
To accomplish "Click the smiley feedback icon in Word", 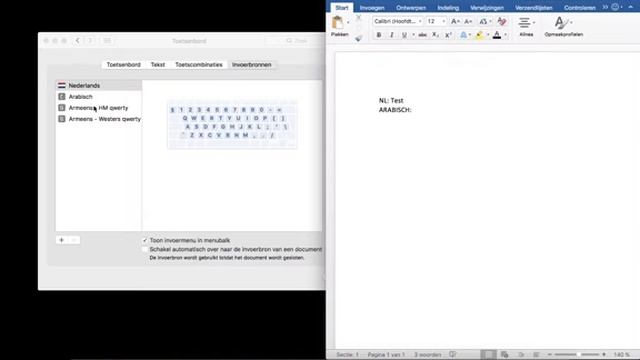I will coord(615,7).
